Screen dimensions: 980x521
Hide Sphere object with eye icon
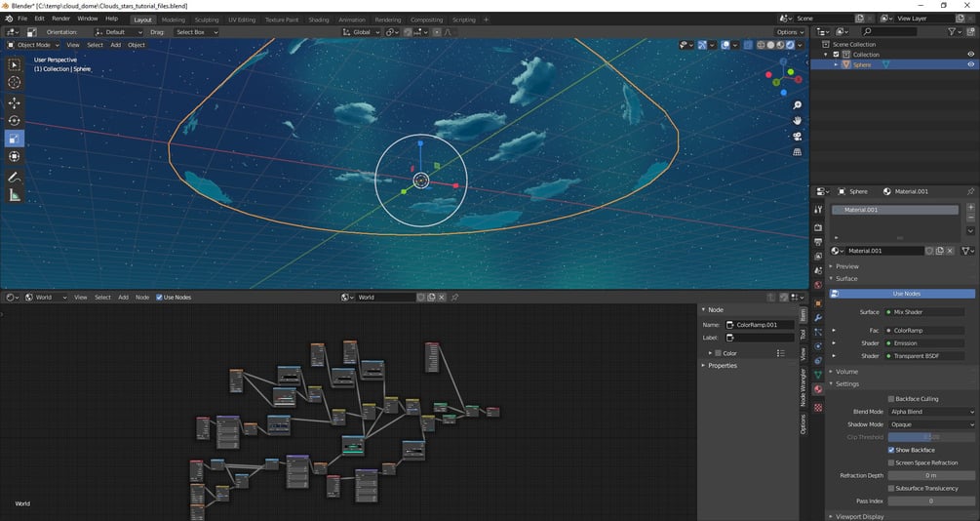(970, 64)
